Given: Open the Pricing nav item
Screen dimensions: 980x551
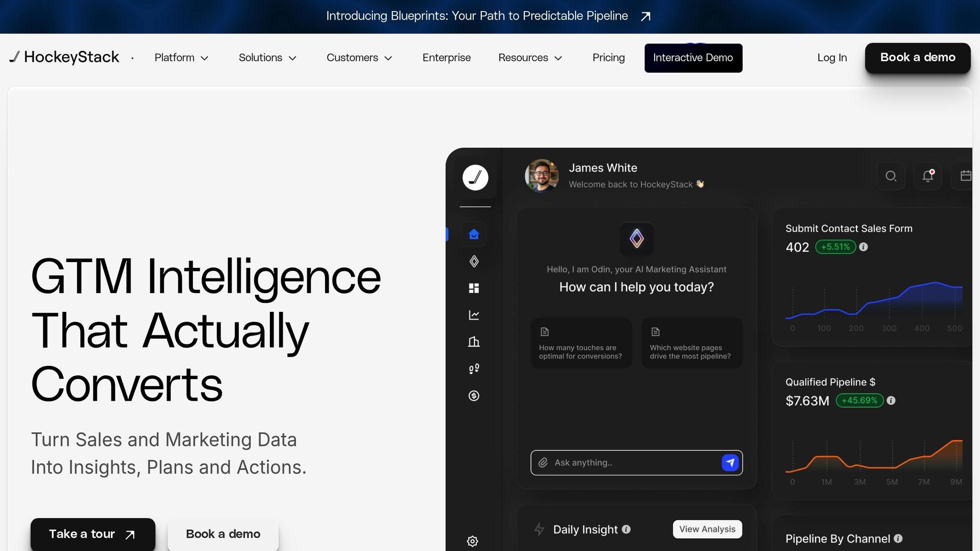Looking at the screenshot, I should pyautogui.click(x=608, y=58).
